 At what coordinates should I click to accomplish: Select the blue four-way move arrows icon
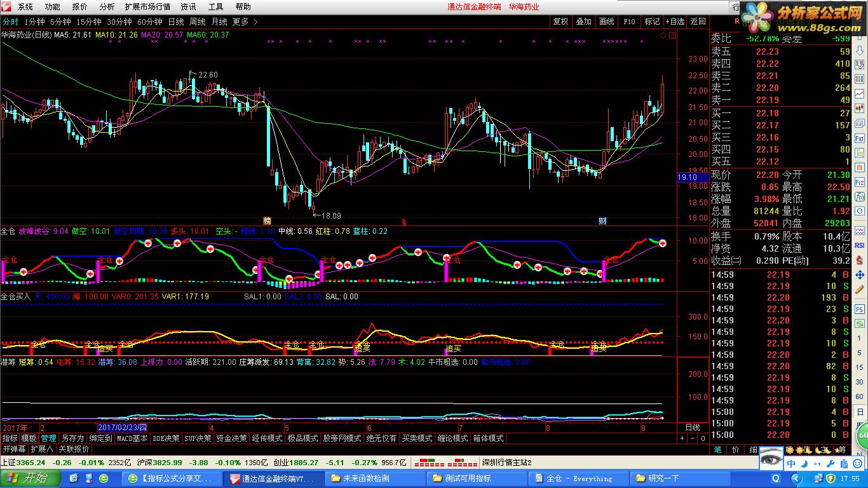pos(860,275)
